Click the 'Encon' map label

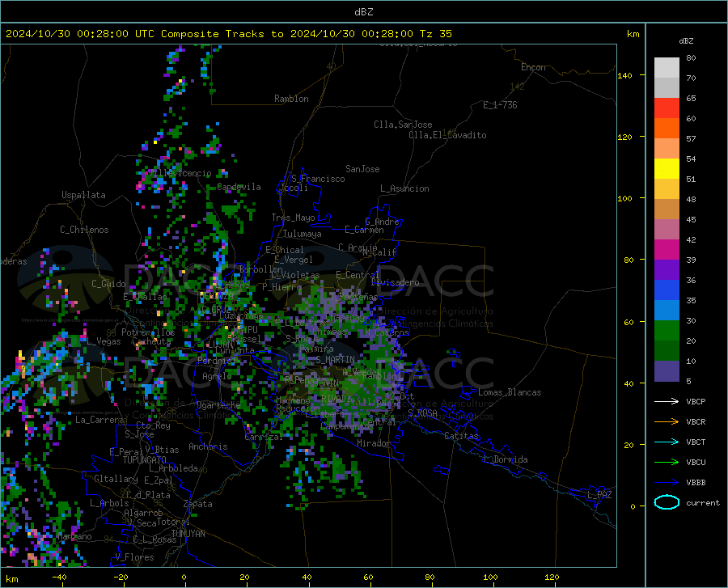click(x=533, y=67)
